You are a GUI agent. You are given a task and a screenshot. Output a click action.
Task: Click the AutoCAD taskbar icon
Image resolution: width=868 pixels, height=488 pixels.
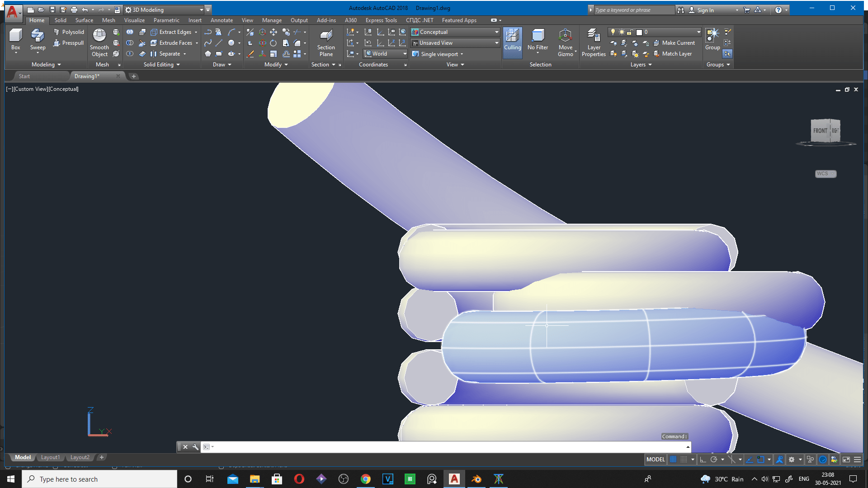[x=454, y=479]
